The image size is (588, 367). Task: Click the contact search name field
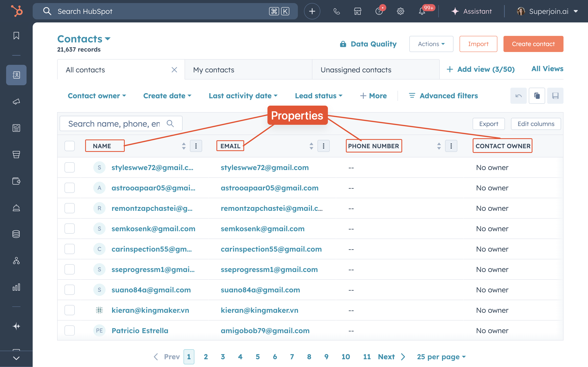pos(114,124)
